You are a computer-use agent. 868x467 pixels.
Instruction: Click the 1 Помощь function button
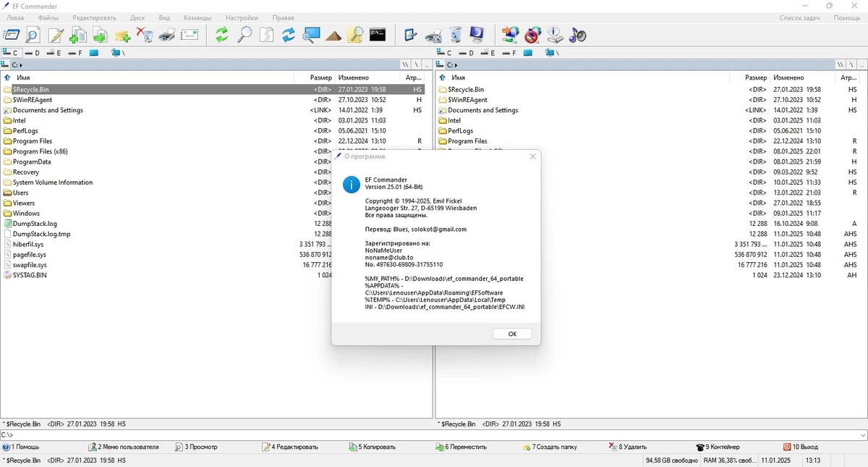coord(22,447)
